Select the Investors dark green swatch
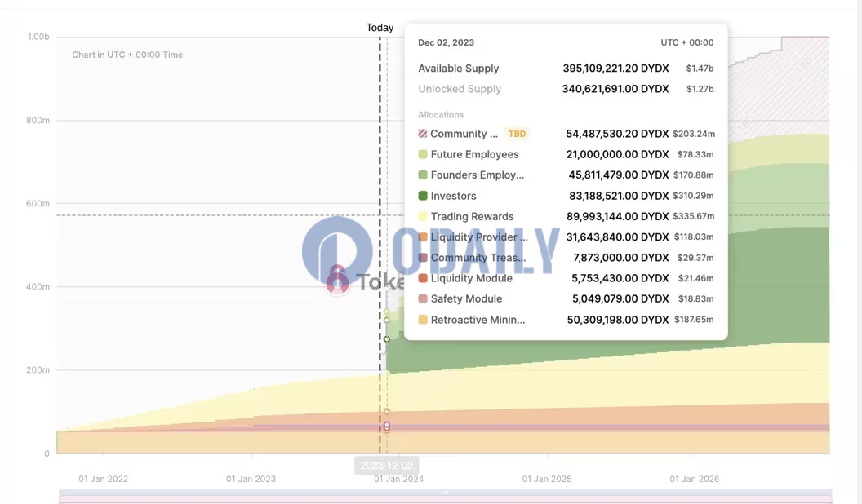The height and width of the screenshot is (504, 862). point(423,196)
